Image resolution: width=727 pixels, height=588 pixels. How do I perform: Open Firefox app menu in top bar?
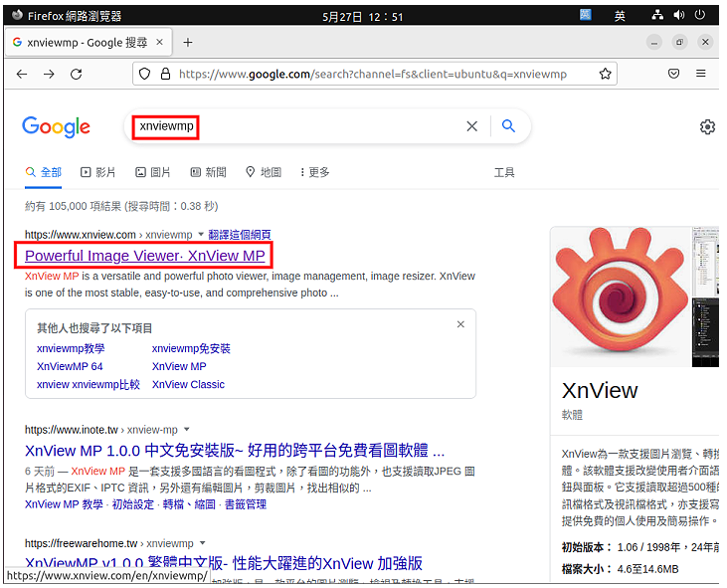click(67, 16)
